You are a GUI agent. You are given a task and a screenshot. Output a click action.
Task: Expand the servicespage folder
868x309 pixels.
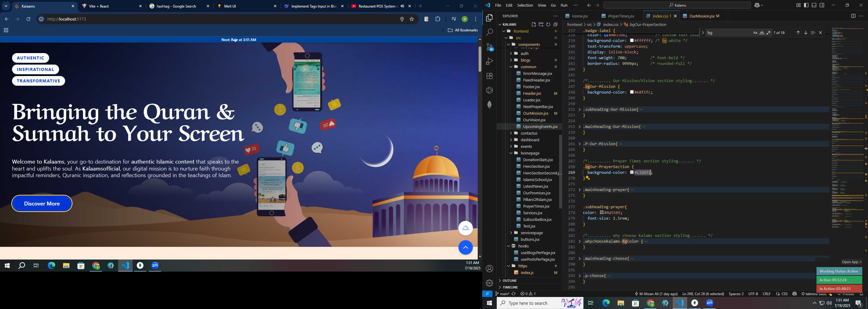tap(531, 233)
